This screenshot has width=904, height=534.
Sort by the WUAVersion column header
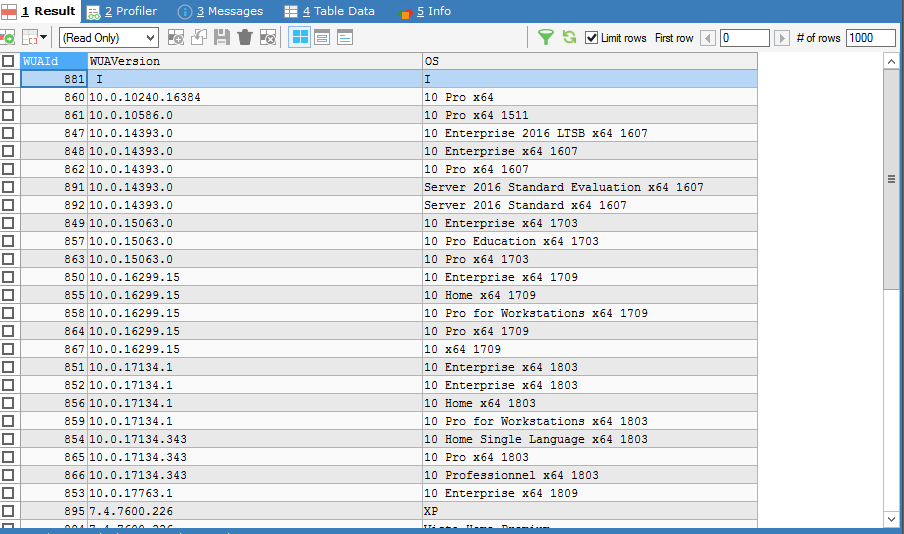point(254,61)
